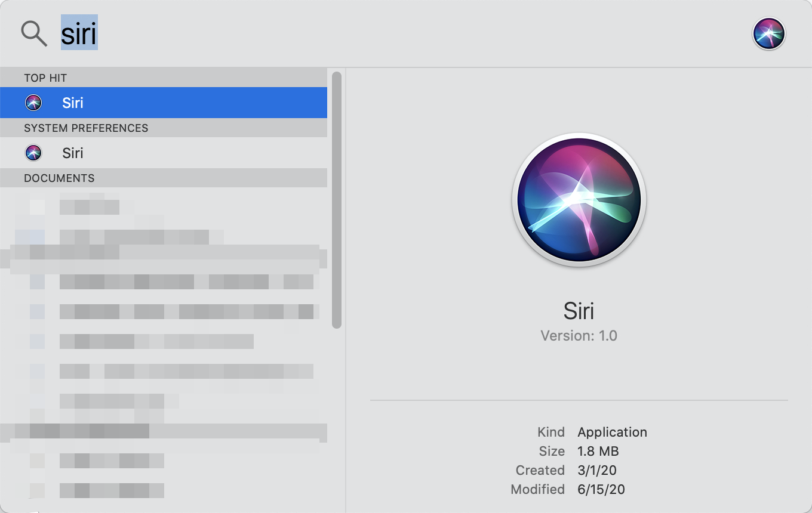Image resolution: width=812 pixels, height=513 pixels.
Task: Click the "SYSTEM PREFERENCES" section header
Action: point(164,128)
